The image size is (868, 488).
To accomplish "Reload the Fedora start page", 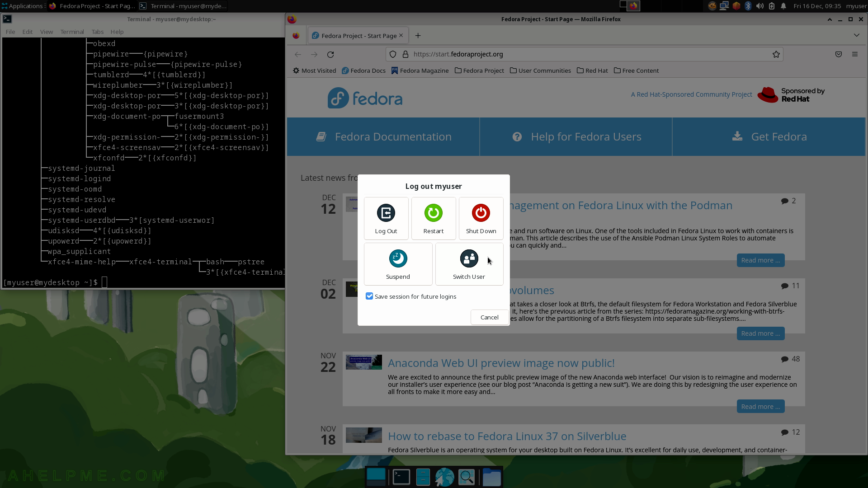I will tap(330, 54).
